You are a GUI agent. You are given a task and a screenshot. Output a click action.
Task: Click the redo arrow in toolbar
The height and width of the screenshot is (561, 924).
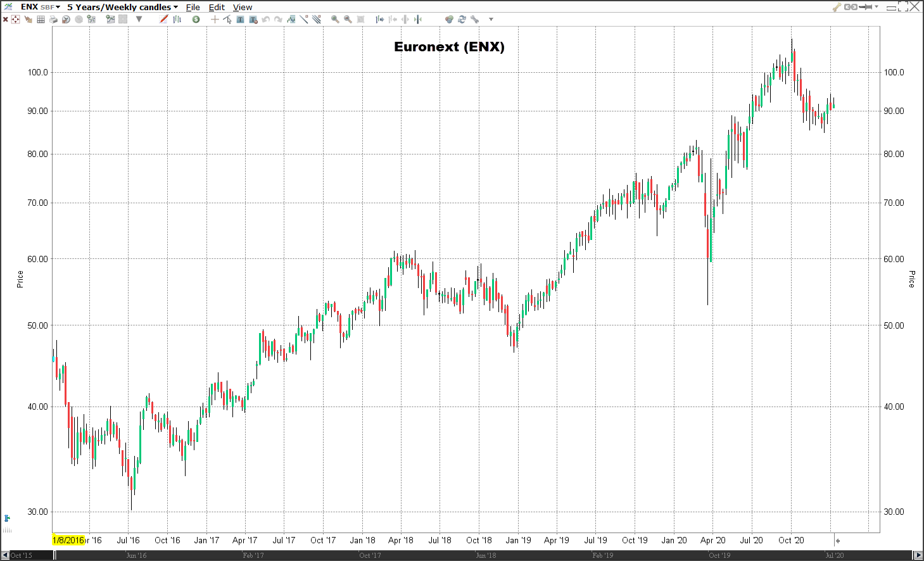(278, 20)
